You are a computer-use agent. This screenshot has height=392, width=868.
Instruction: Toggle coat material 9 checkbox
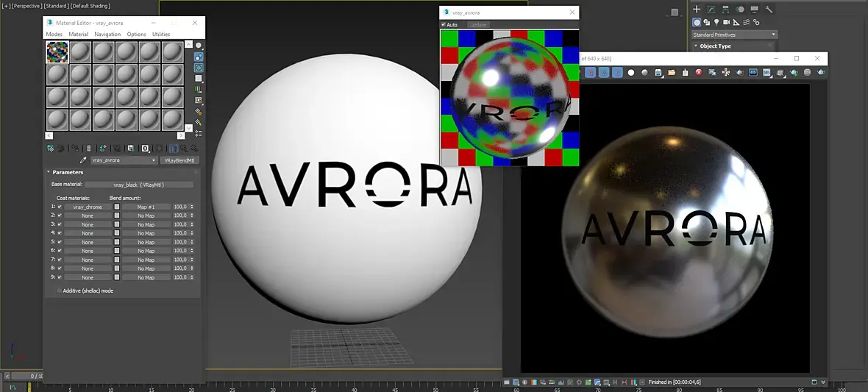tap(60, 277)
